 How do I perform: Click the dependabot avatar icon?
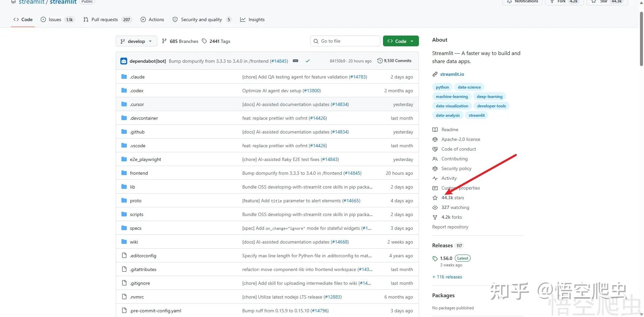pos(124,61)
